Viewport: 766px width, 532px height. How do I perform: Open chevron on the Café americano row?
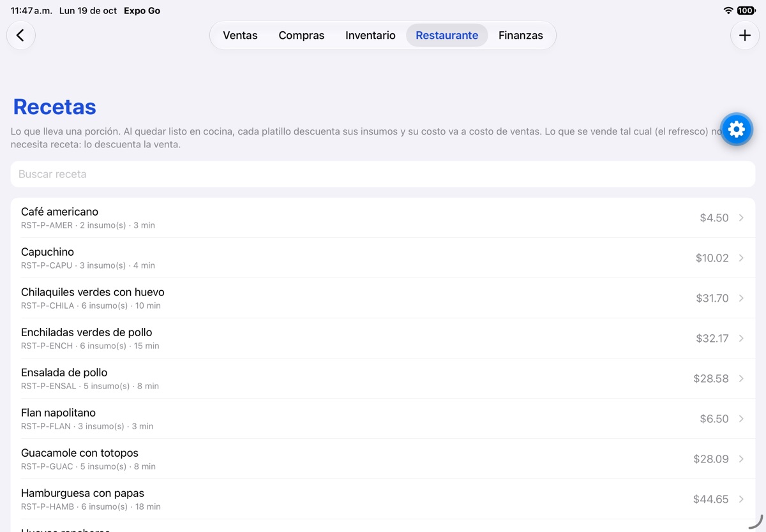(x=741, y=218)
